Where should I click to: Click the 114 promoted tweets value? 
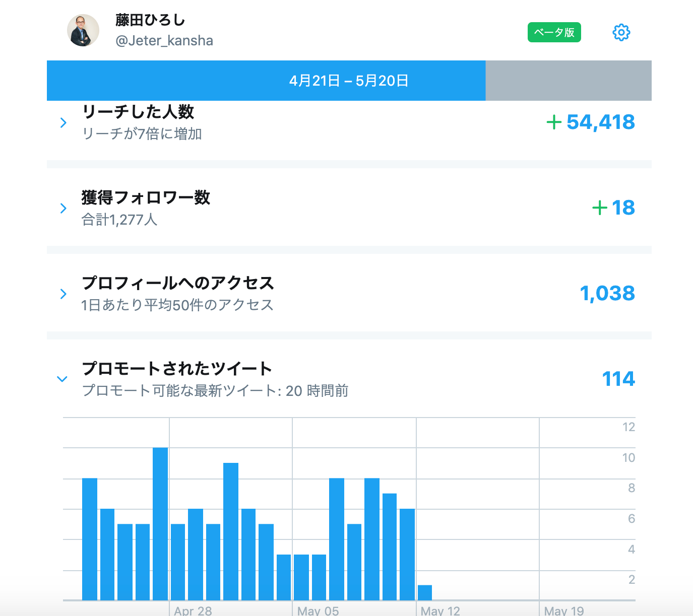618,379
